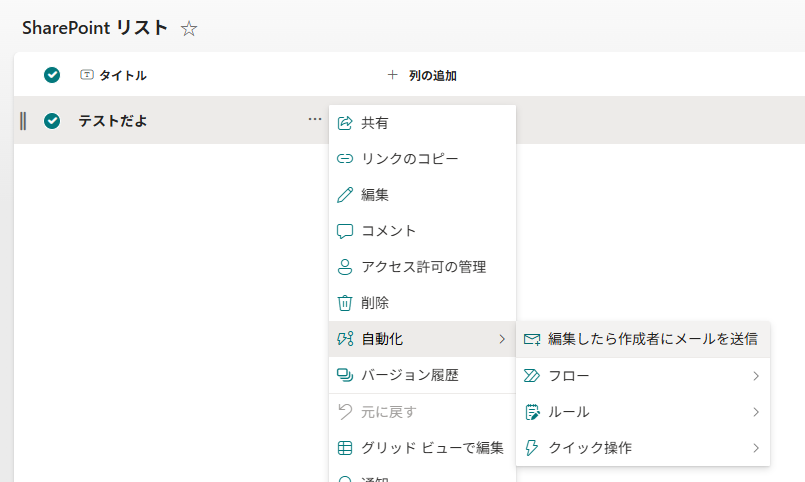Expand the フロー submenu arrow
This screenshot has width=805, height=482.
(x=756, y=376)
